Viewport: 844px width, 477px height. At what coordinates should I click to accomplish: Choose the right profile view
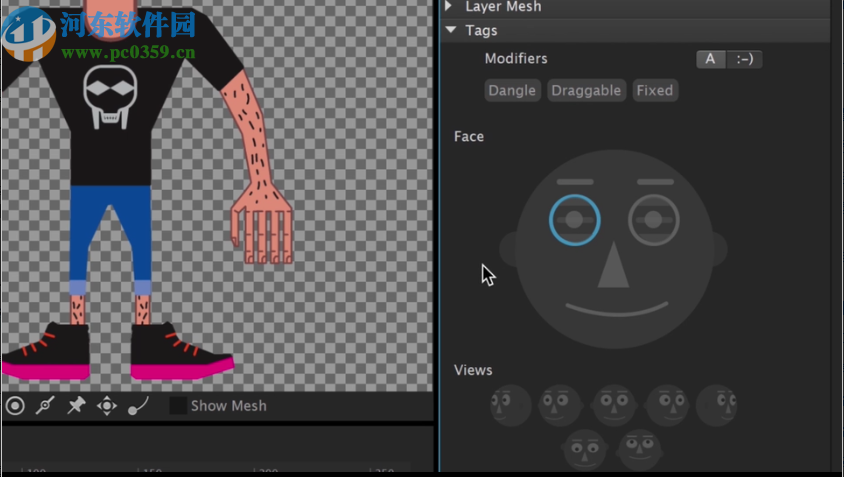[716, 405]
